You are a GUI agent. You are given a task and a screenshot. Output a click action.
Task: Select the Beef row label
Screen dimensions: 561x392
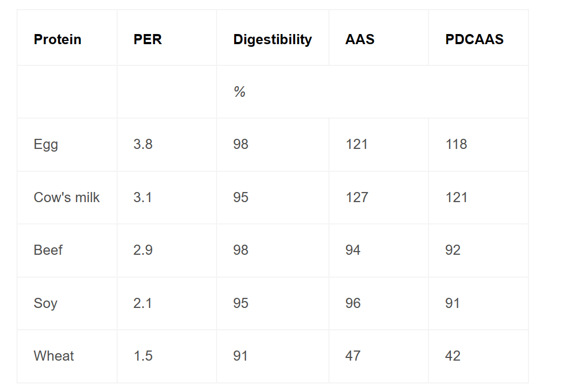click(48, 250)
